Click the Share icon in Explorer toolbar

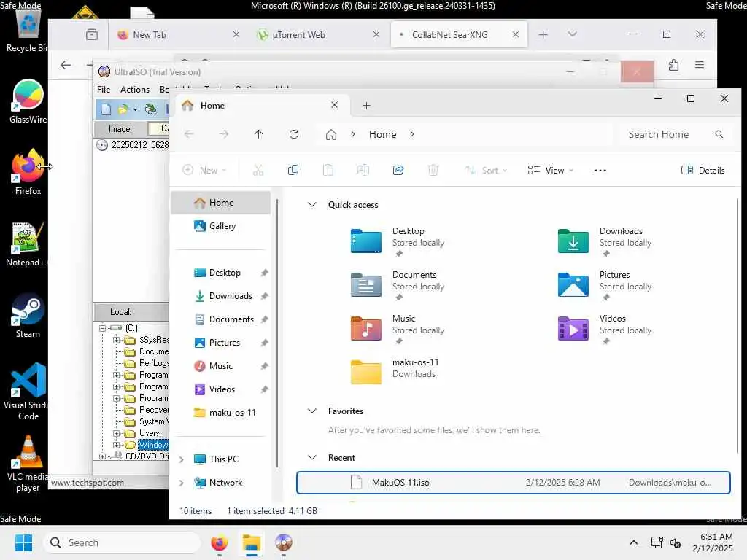pyautogui.click(x=398, y=170)
